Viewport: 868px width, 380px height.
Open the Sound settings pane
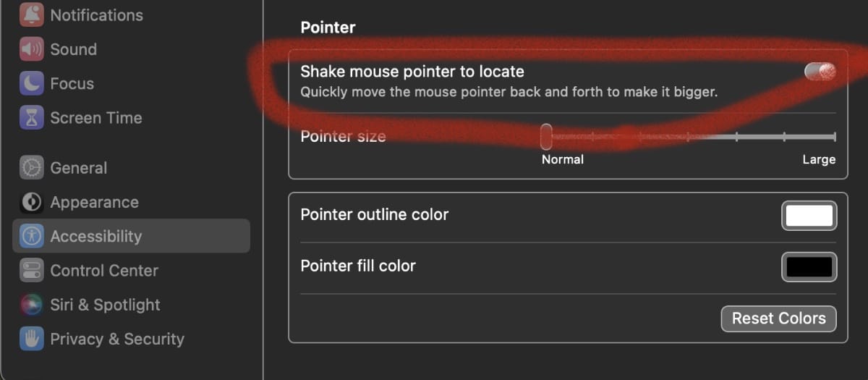pos(73,49)
